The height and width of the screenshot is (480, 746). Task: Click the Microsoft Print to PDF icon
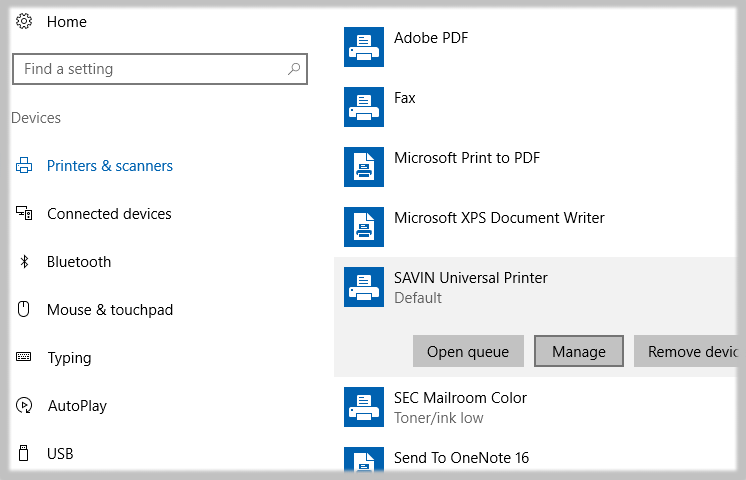click(364, 167)
